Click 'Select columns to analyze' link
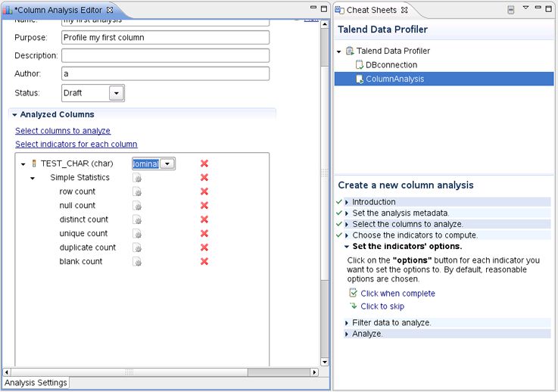 click(x=63, y=131)
